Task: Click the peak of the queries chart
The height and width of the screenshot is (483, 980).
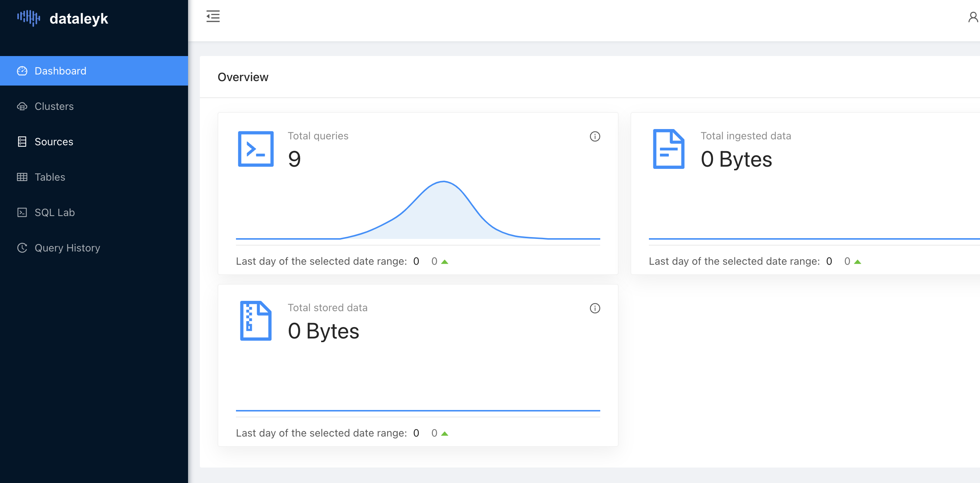Action: click(x=444, y=182)
